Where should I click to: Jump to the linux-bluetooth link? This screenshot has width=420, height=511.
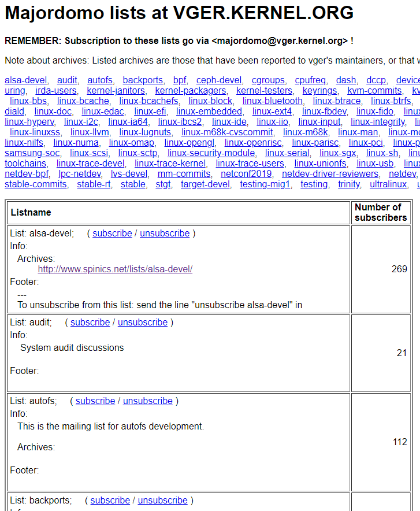click(273, 101)
